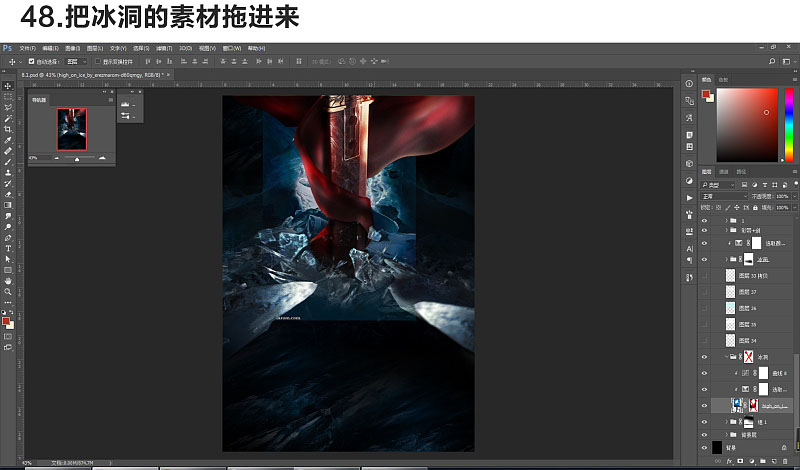Expand the 组 1 group

[727, 422]
